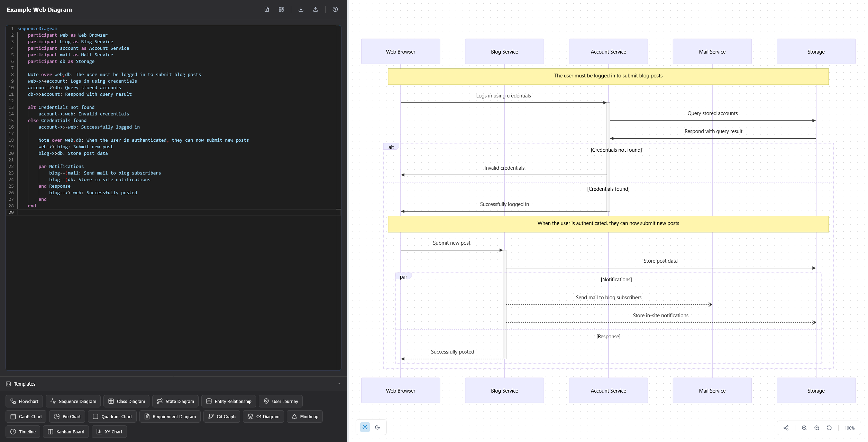868x442 pixels.
Task: Click the 'end' keyword on line 28
Action: (32, 206)
